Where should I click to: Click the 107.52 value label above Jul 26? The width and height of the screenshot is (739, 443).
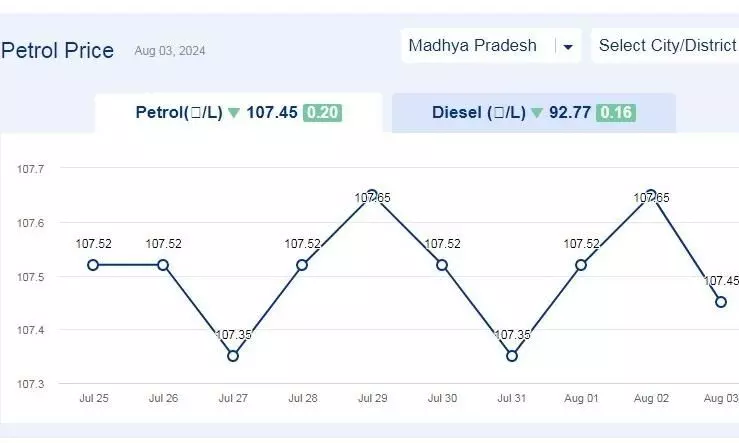pos(163,244)
